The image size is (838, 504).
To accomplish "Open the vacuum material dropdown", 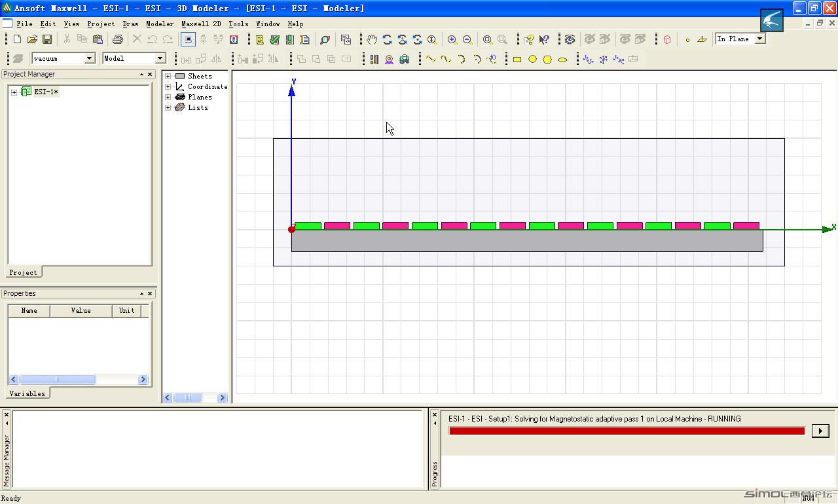I will click(90, 58).
